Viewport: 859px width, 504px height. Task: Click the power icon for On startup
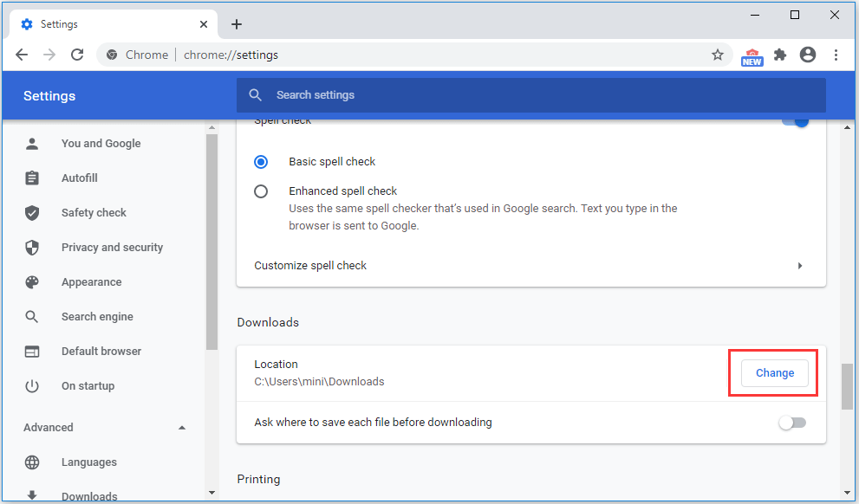tap(32, 386)
